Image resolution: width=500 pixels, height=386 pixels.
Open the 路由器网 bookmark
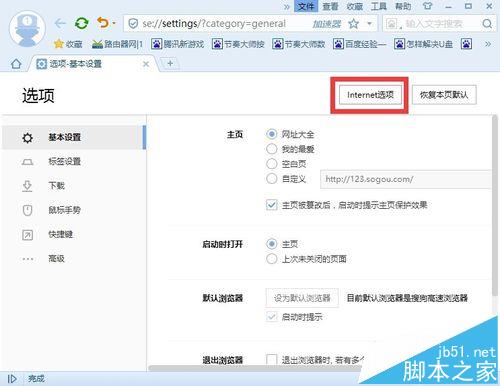pos(117,44)
